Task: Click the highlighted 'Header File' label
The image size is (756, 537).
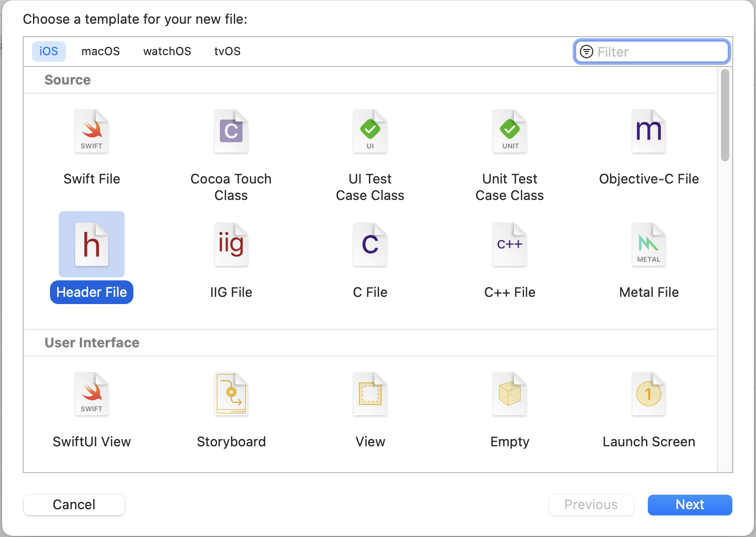Action: 92,292
